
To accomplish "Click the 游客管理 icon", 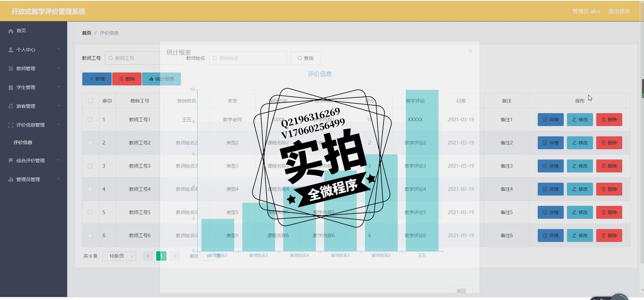I will point(11,106).
